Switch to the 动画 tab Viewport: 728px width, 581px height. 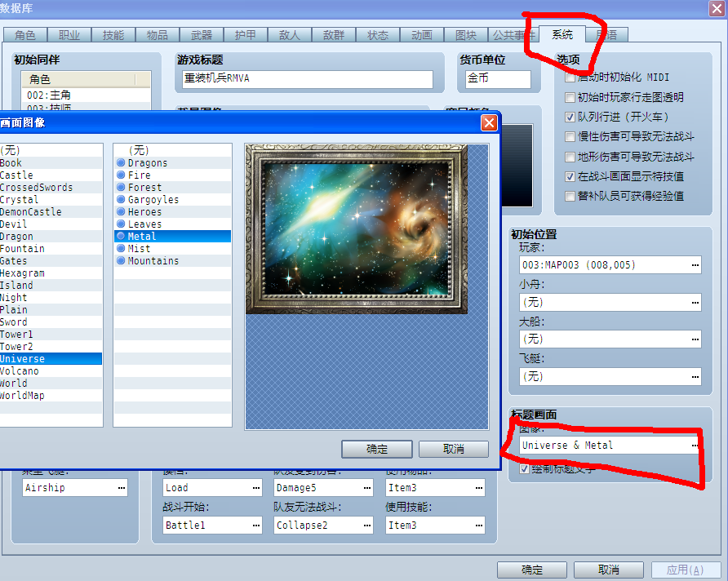[422, 35]
